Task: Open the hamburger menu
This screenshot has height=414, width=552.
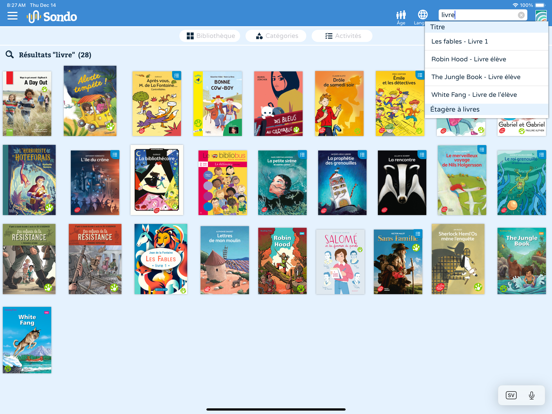Action: (x=12, y=16)
